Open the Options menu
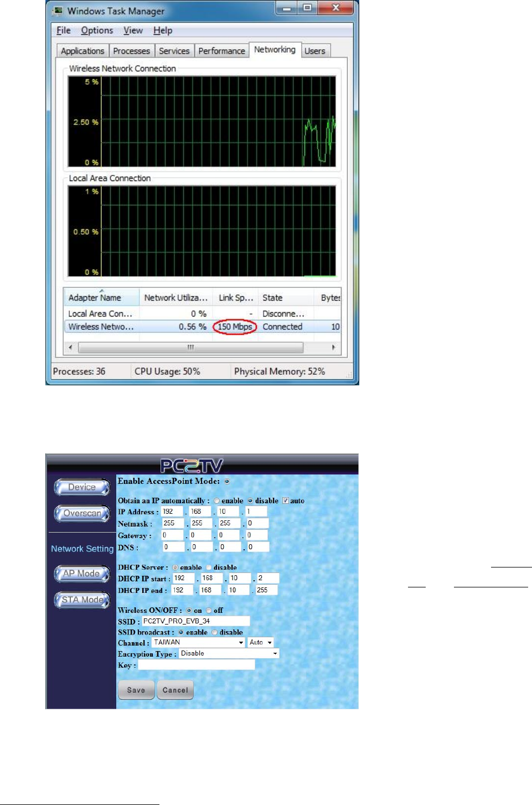 97,30
